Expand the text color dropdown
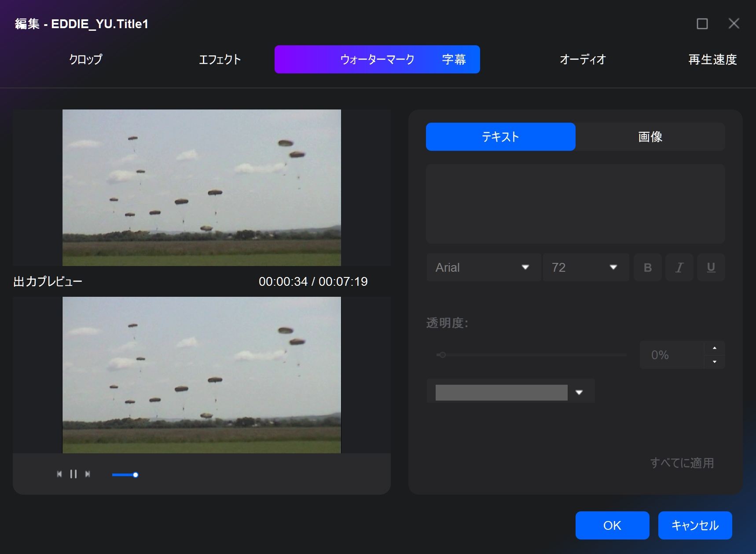This screenshot has width=756, height=554. click(x=579, y=392)
